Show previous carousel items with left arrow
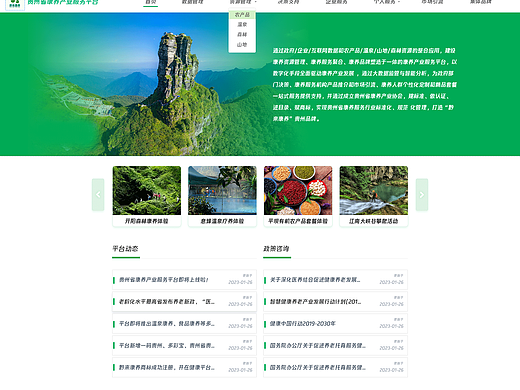 click(x=98, y=195)
